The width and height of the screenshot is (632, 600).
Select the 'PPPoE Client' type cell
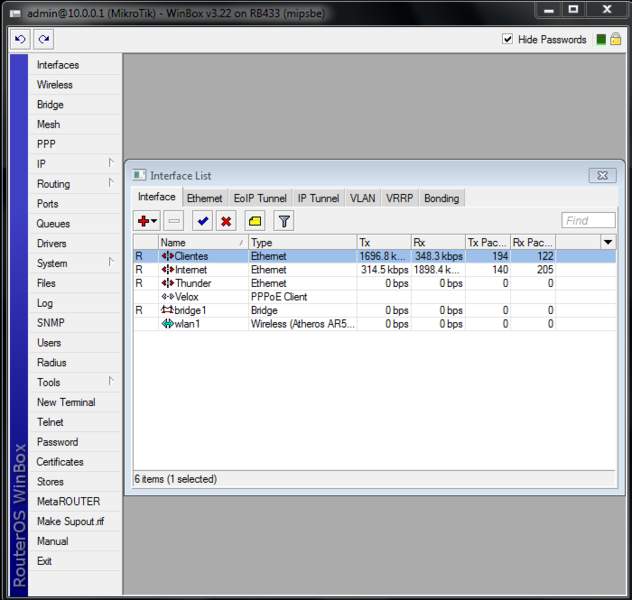[x=302, y=297]
